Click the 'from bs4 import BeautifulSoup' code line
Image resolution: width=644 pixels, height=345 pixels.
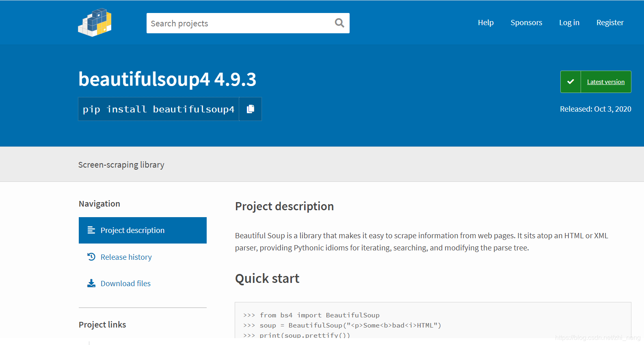311,315
